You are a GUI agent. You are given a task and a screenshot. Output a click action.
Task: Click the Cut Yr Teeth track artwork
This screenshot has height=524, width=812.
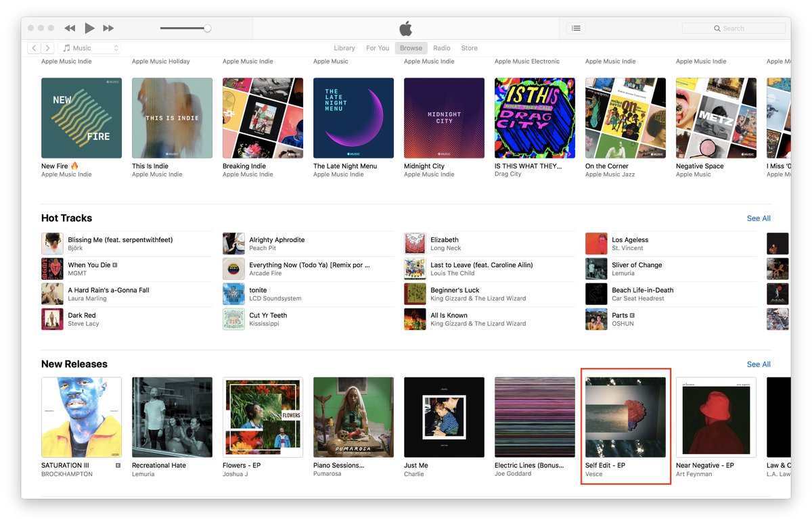(233, 318)
